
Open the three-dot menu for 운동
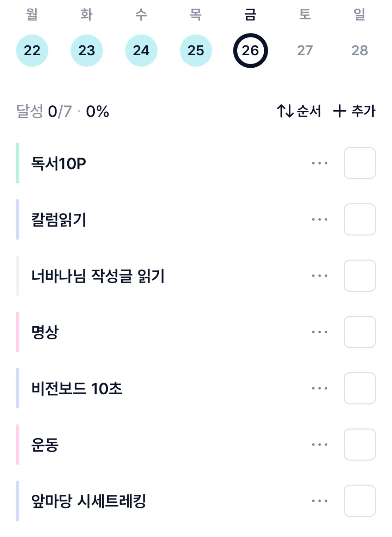[319, 445]
